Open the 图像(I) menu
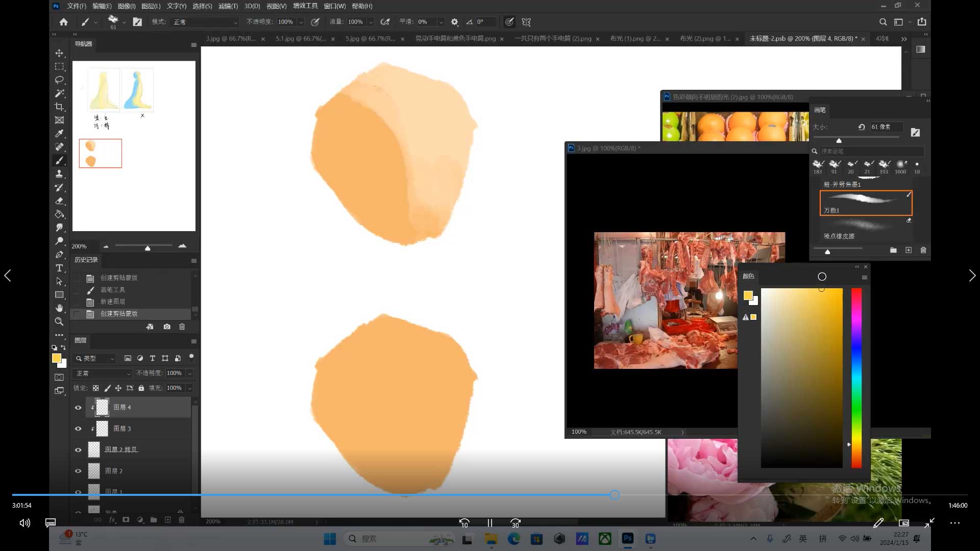The width and height of the screenshot is (980, 551). pyautogui.click(x=127, y=6)
